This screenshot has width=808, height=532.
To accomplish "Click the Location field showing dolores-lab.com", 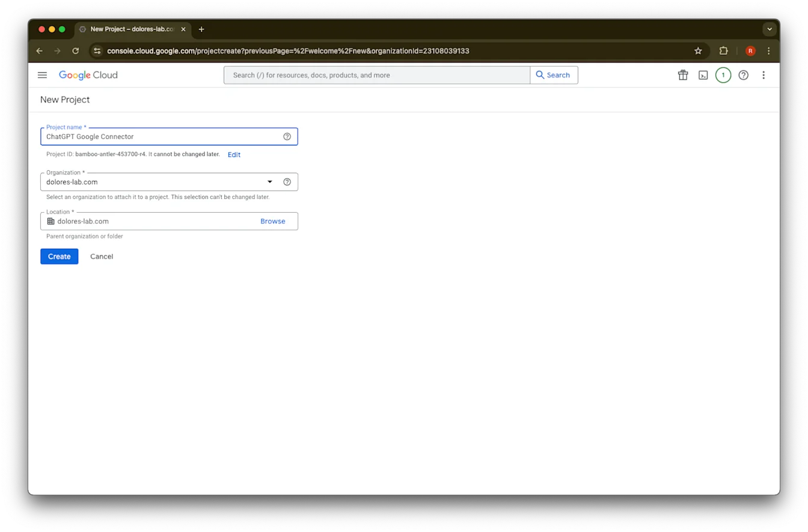I will [x=169, y=221].
